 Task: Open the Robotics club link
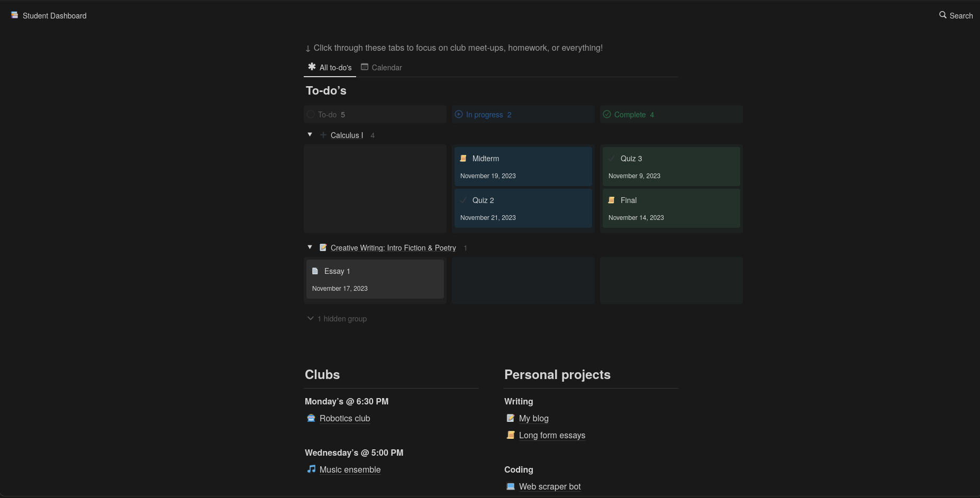click(x=345, y=418)
